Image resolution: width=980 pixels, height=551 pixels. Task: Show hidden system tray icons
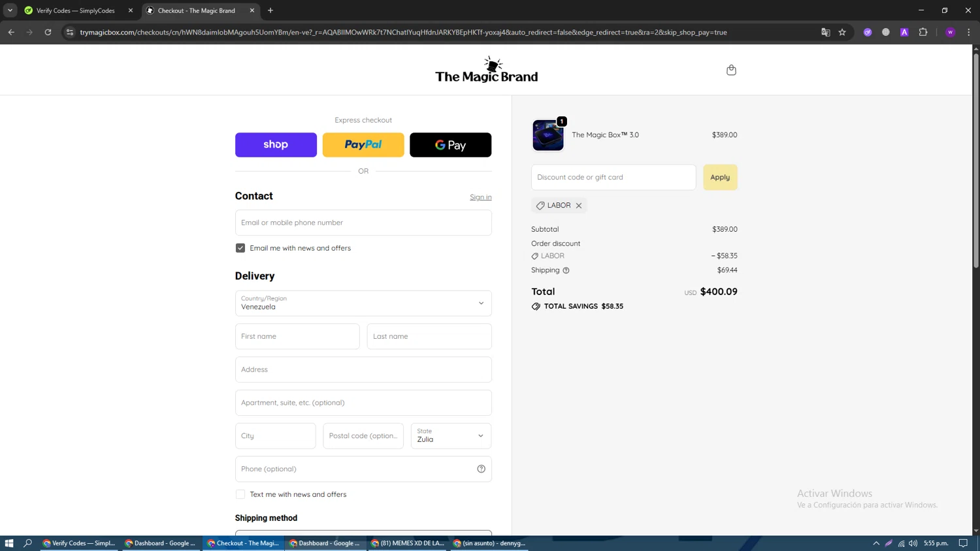click(x=876, y=543)
